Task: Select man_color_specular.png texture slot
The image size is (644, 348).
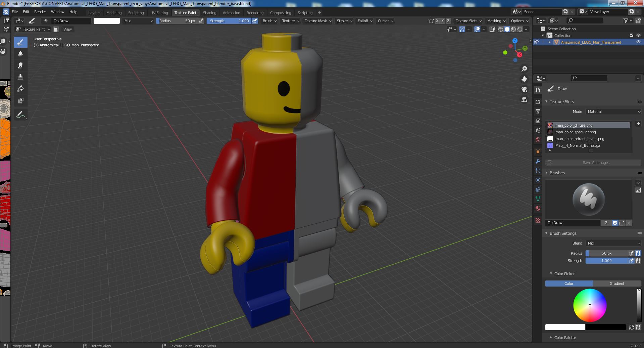Action: [588, 132]
